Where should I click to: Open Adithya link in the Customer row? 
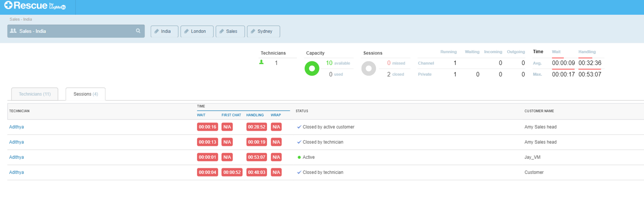pos(17,172)
